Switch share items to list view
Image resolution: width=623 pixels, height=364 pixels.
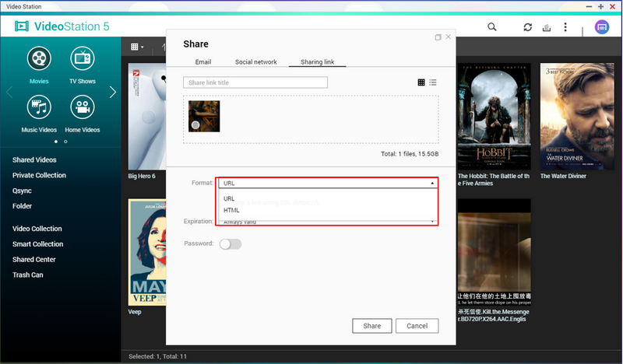(x=433, y=82)
